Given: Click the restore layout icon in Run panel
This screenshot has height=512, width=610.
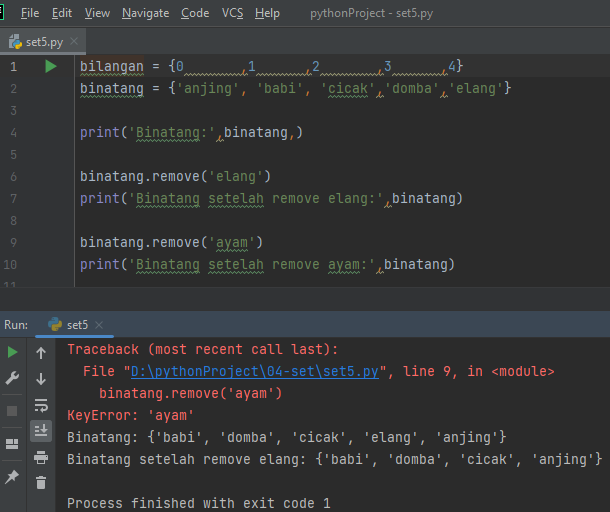Looking at the screenshot, I should point(12,444).
